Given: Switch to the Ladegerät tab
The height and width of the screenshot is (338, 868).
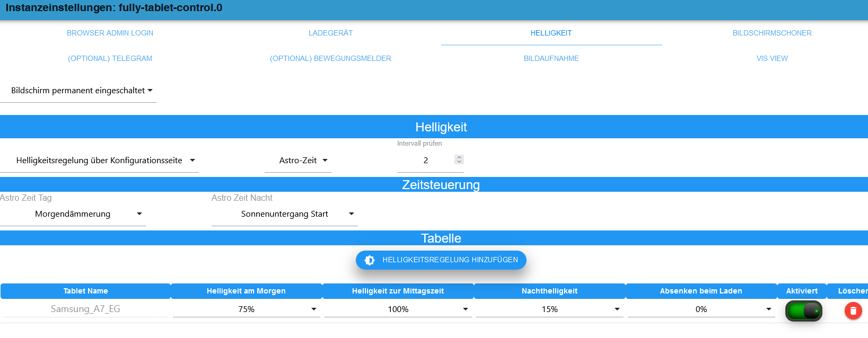Looking at the screenshot, I should click(x=331, y=33).
